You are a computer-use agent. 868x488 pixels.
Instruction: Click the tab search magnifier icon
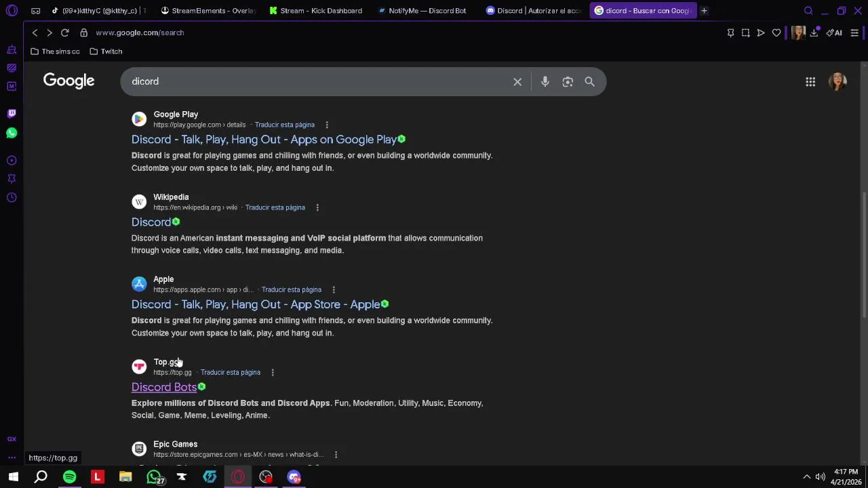pos(808,11)
